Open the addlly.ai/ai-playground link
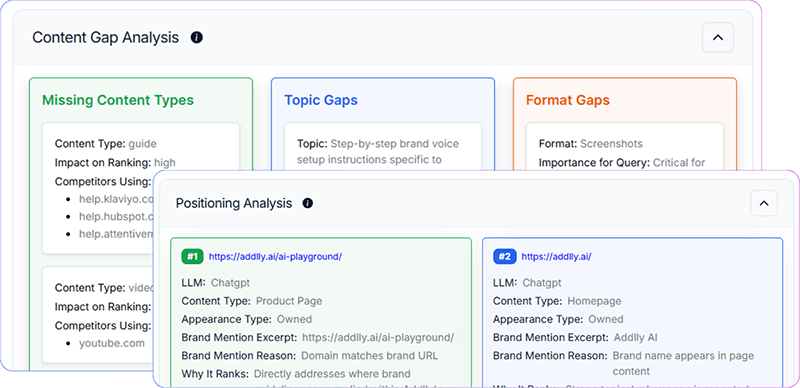 (275, 257)
